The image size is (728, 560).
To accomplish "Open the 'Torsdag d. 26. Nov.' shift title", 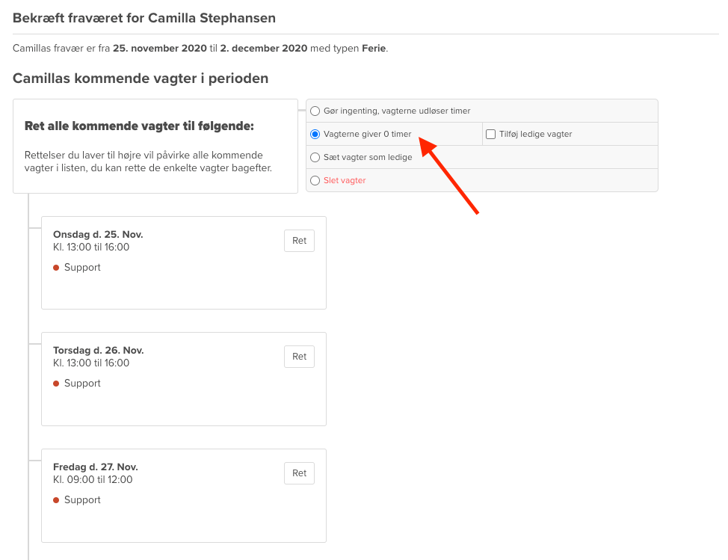I will tap(98, 351).
